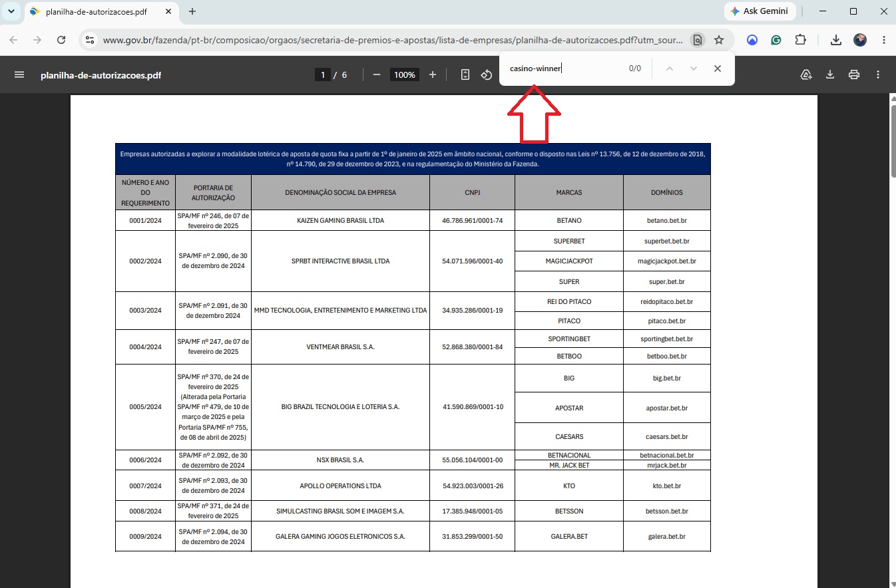Open Chrome three-dot menu
The image size is (896, 588).
click(883, 40)
